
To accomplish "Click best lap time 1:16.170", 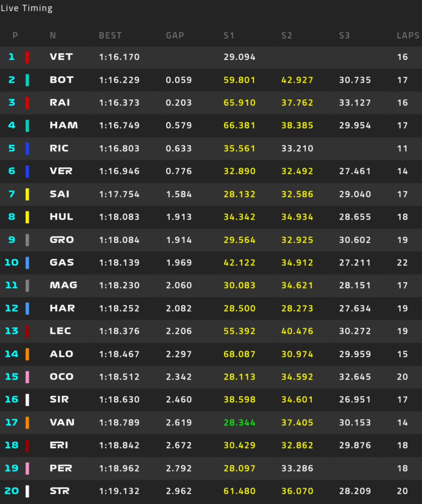I will 119,57.
